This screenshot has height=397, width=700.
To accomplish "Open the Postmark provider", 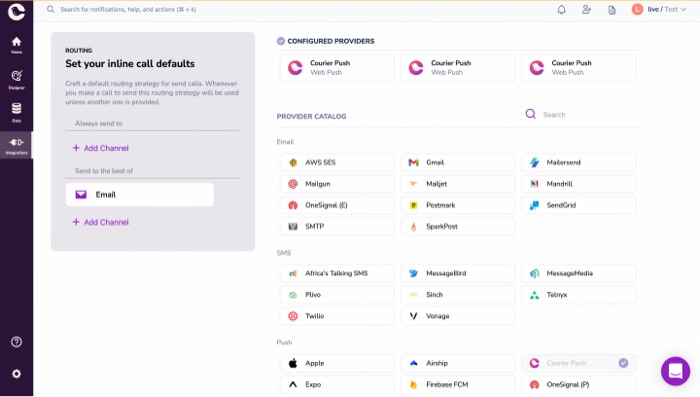I will coord(458,205).
